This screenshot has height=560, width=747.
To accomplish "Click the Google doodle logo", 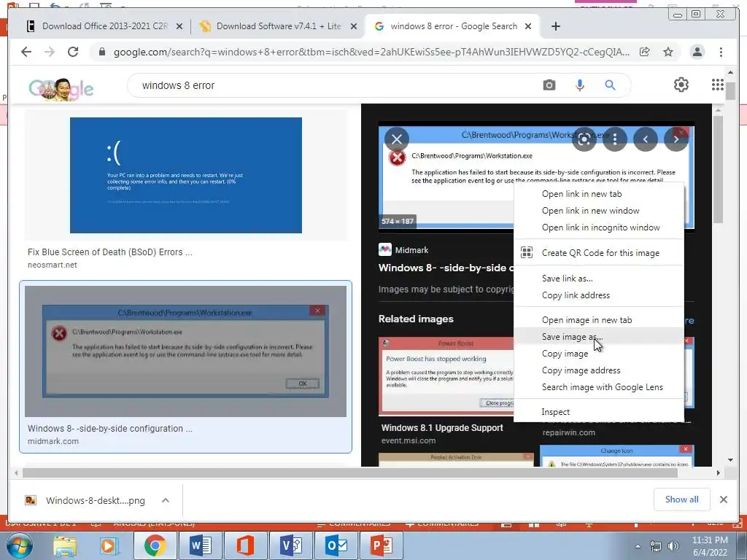I will click(61, 88).
